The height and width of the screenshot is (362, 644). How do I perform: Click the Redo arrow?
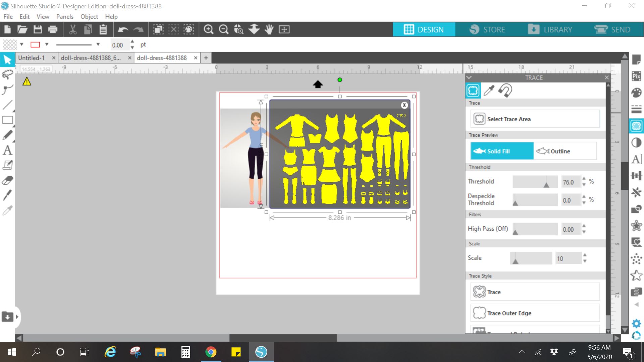click(138, 29)
